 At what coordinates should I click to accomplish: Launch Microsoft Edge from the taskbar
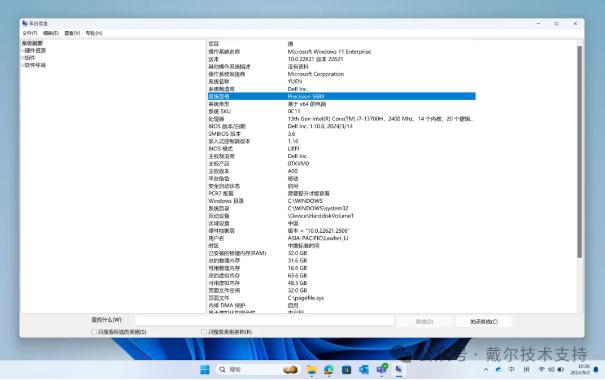click(329, 370)
